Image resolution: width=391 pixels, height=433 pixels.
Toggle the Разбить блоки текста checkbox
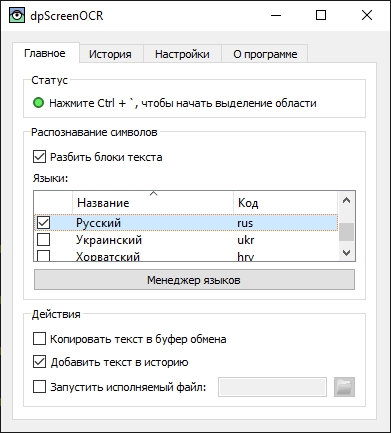(x=39, y=157)
